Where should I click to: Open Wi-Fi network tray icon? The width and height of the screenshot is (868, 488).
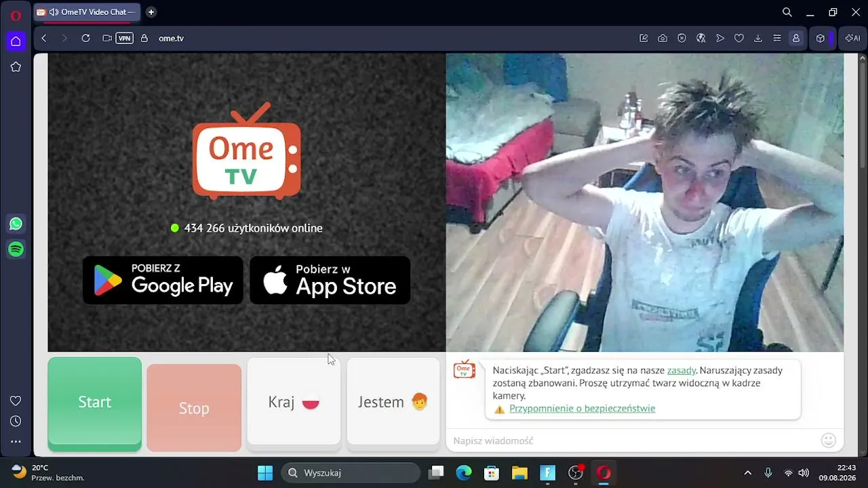788,472
